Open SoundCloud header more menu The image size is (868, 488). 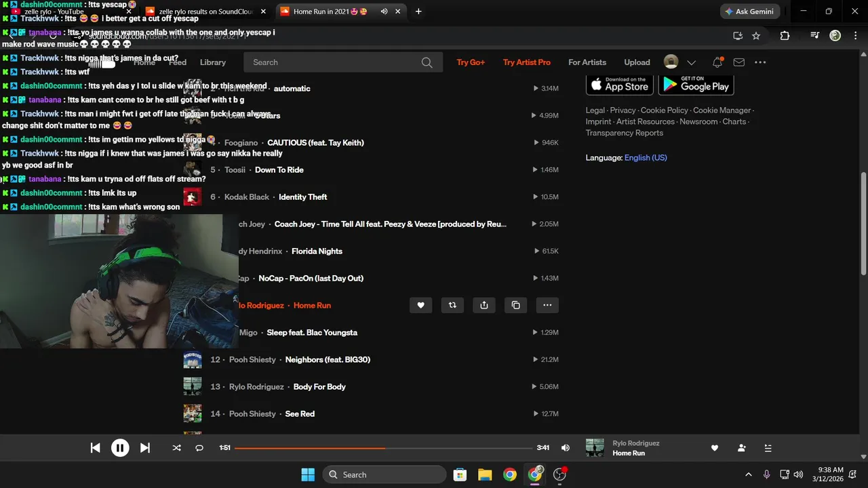click(760, 62)
